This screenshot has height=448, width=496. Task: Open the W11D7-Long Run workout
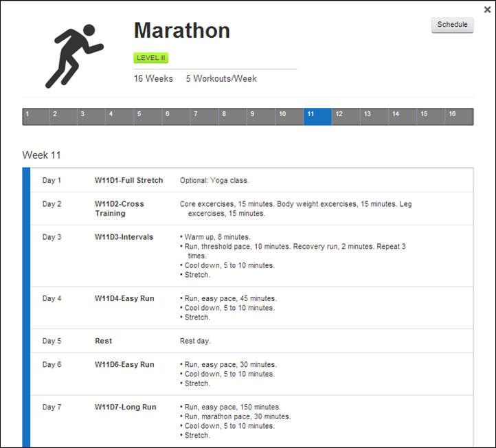[x=126, y=407]
